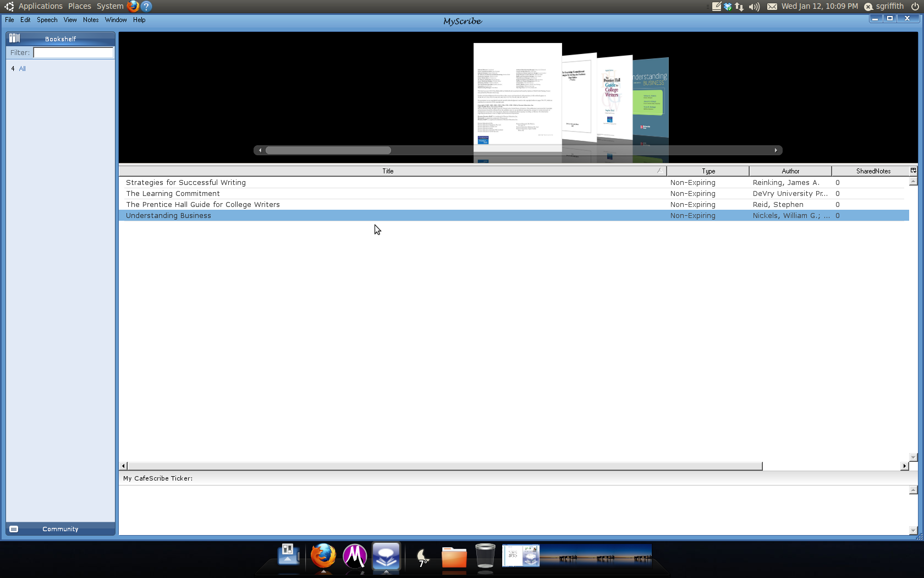Open the Speech menu
Image resolution: width=924 pixels, height=578 pixels.
point(47,20)
